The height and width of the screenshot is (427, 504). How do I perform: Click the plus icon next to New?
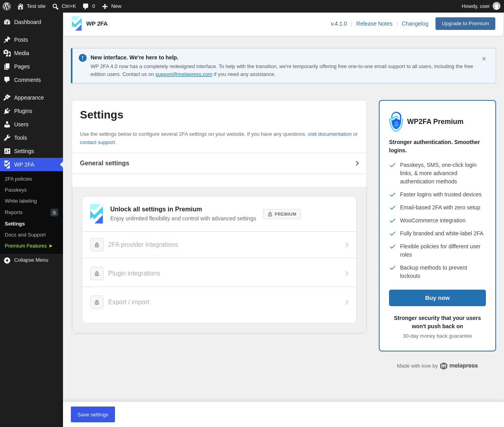pos(105,6)
